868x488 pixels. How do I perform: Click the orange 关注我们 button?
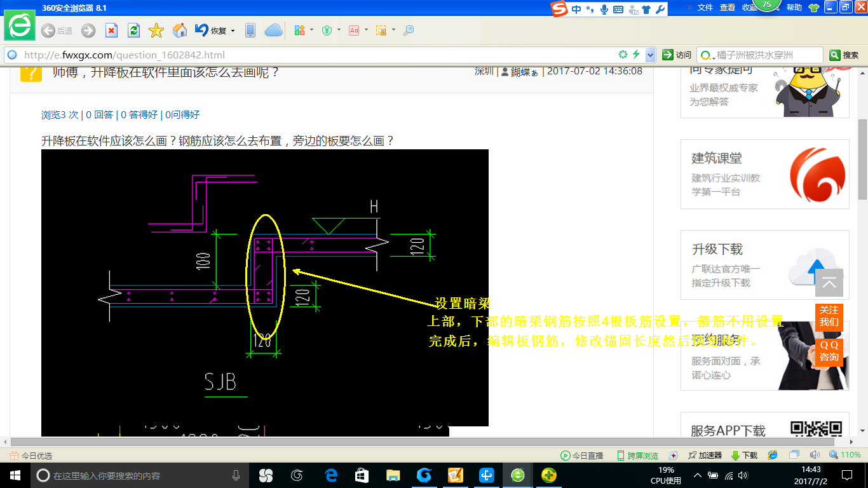(x=829, y=316)
